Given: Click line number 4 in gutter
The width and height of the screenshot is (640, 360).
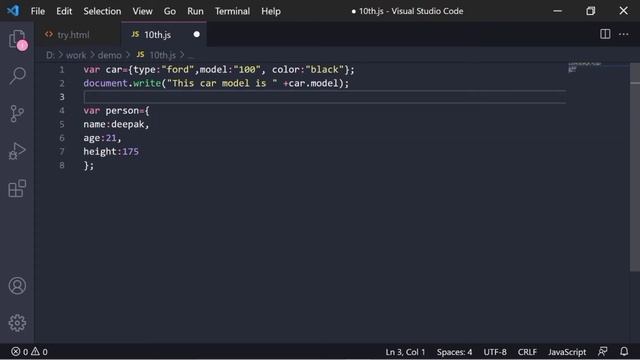Looking at the screenshot, I should click(62, 111).
